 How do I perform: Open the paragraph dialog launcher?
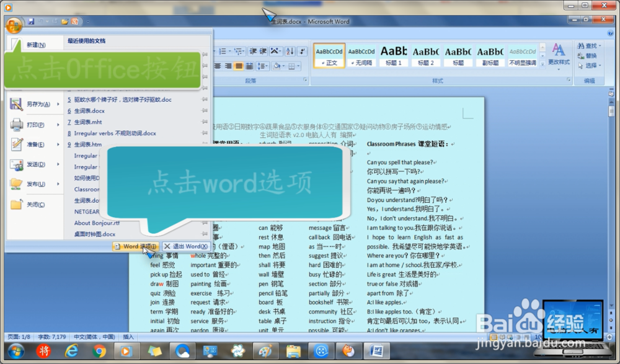tap(305, 80)
